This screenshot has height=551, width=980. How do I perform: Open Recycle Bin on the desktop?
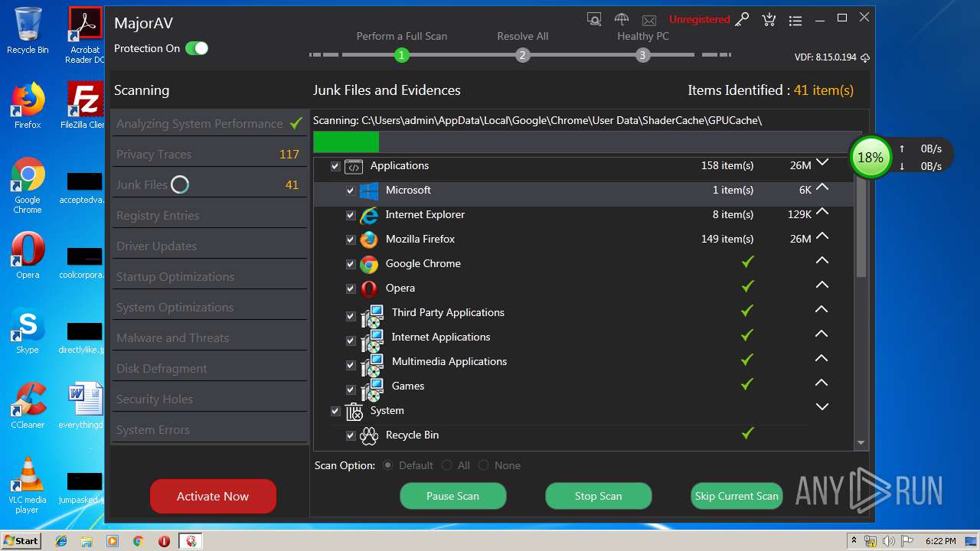[28, 31]
